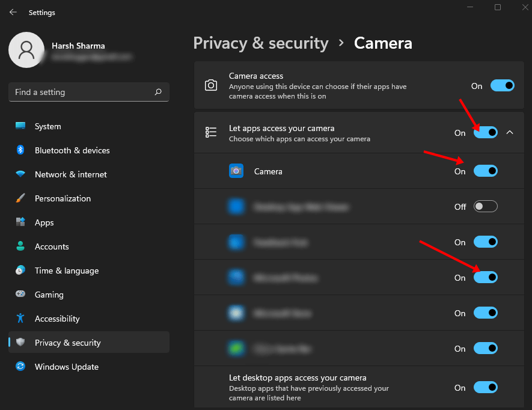Click the Camera app icon

point(236,171)
